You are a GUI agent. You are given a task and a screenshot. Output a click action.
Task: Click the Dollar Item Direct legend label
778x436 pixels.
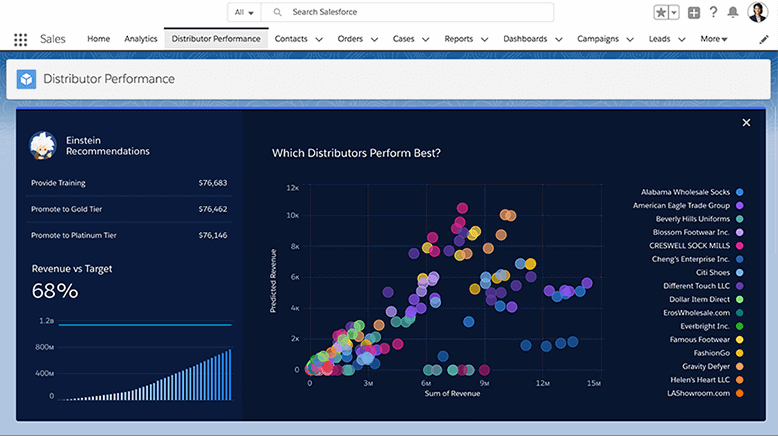point(700,299)
